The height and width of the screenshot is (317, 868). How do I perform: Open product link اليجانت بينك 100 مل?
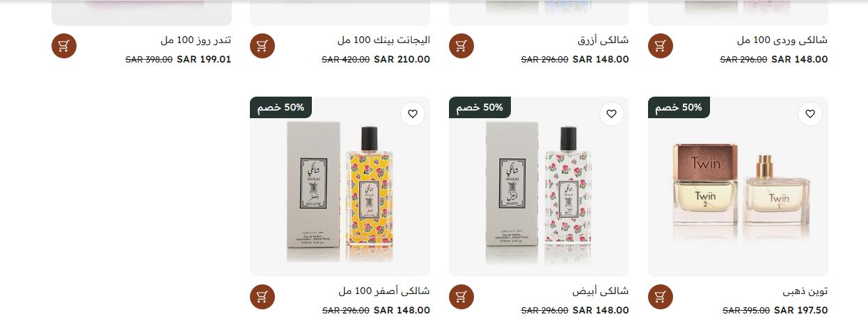click(384, 40)
